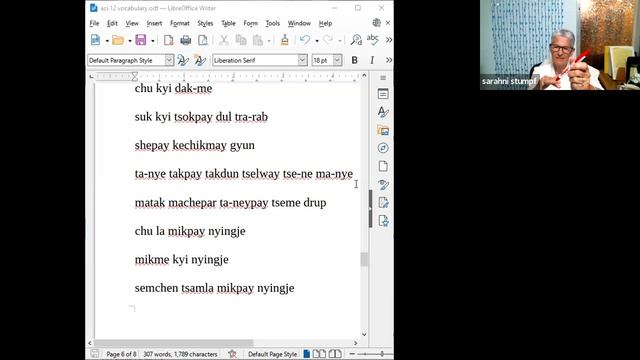The width and height of the screenshot is (640, 360).
Task: Switch to single-page view
Action: click(307, 354)
